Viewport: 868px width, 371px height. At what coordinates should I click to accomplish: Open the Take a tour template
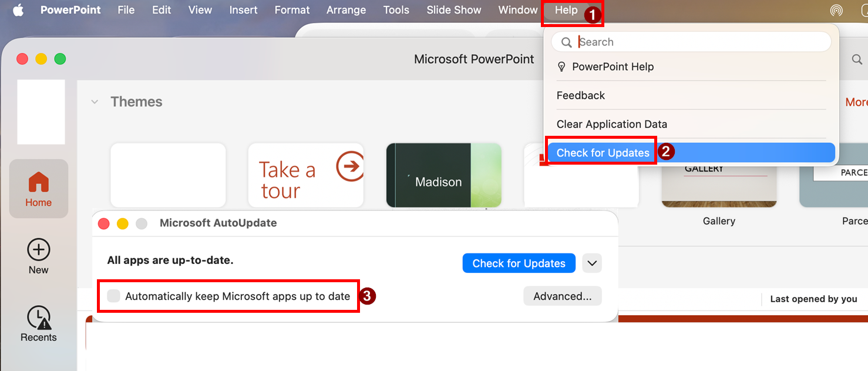(306, 175)
